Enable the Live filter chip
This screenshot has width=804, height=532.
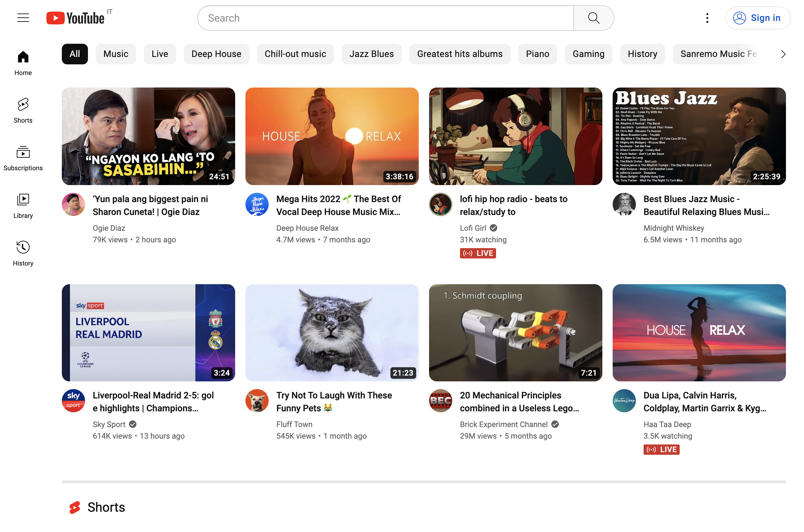[x=160, y=54]
